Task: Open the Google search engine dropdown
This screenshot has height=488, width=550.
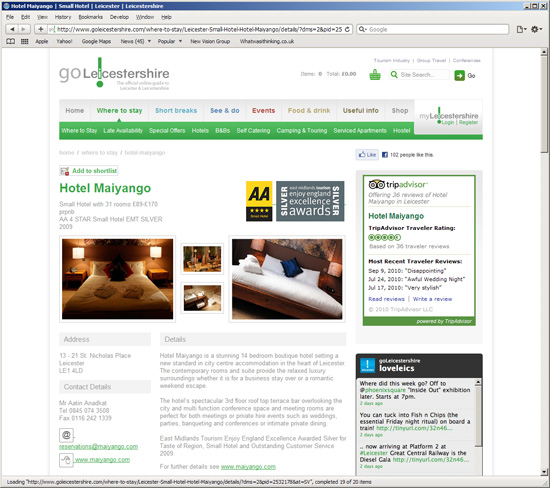Action: coord(362,29)
